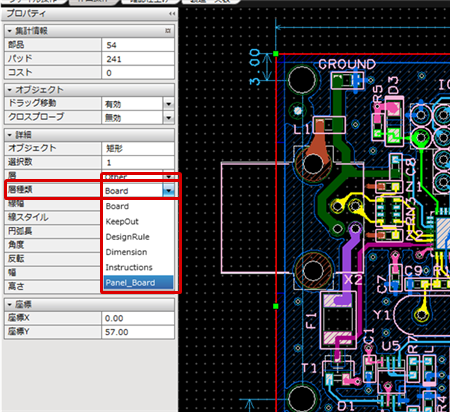Choose DesignRule from the dropdown list

click(127, 237)
